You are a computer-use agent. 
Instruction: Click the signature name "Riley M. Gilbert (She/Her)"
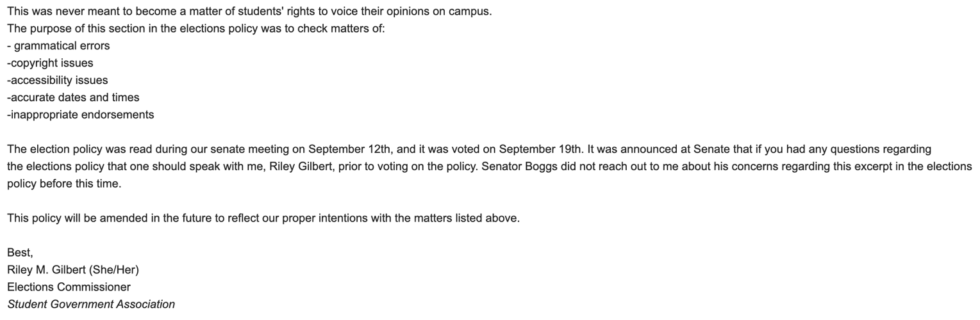click(73, 270)
